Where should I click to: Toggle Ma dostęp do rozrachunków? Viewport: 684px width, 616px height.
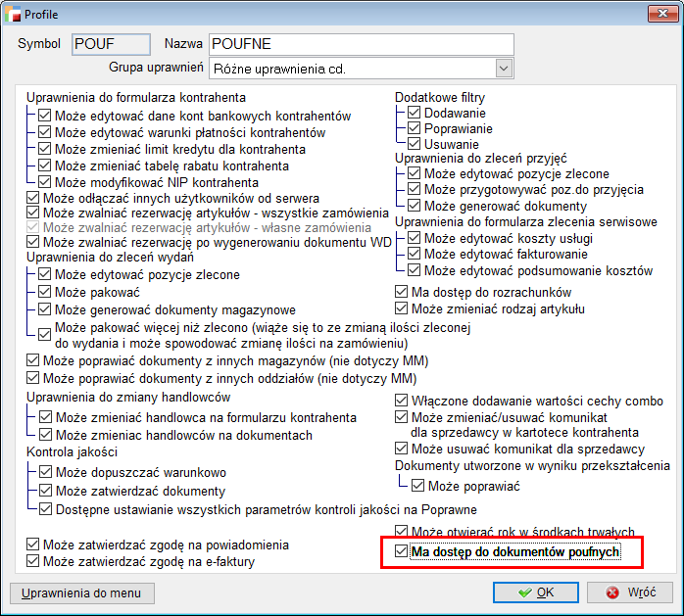coord(401,292)
